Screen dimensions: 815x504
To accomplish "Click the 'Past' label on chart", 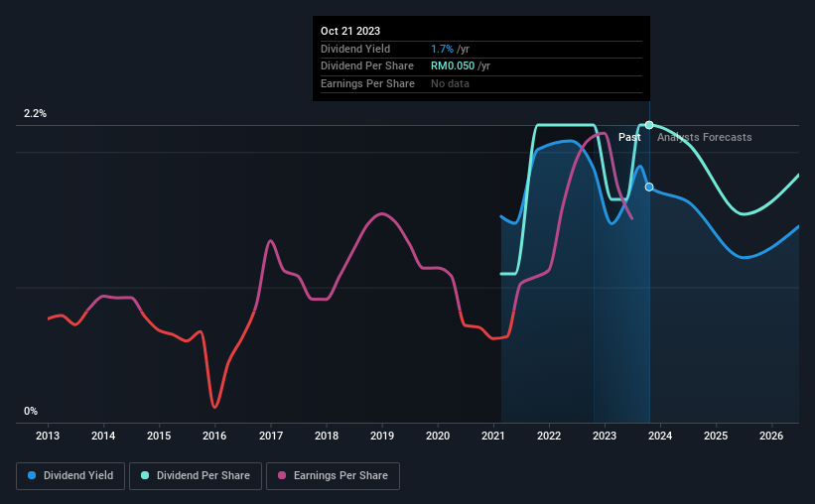I will tap(629, 137).
